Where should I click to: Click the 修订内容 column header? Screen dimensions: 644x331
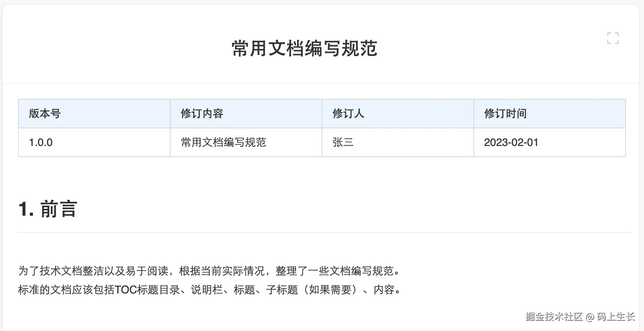point(202,113)
